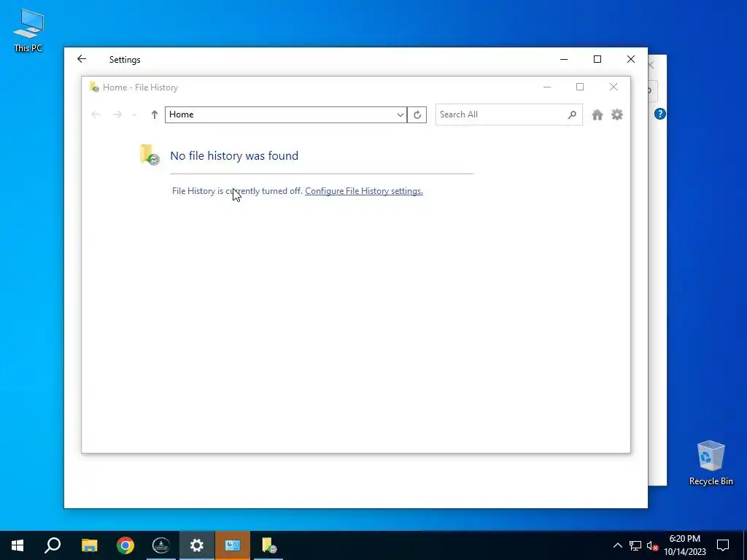Click the File History title bar icon

point(94,87)
